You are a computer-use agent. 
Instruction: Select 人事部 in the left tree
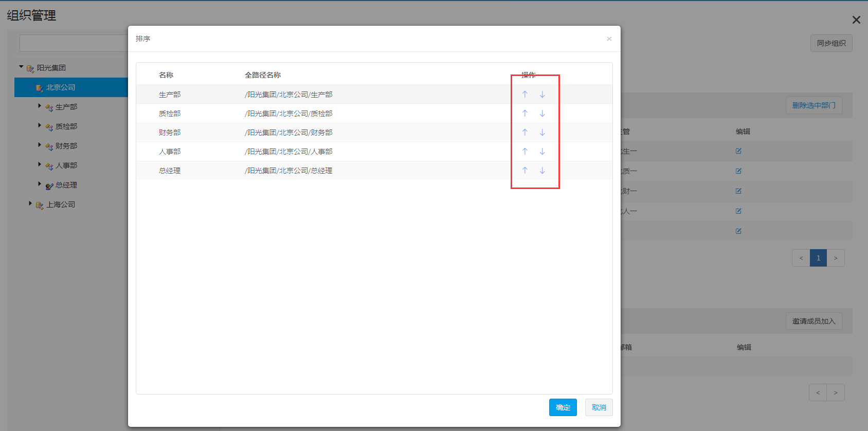tap(66, 165)
